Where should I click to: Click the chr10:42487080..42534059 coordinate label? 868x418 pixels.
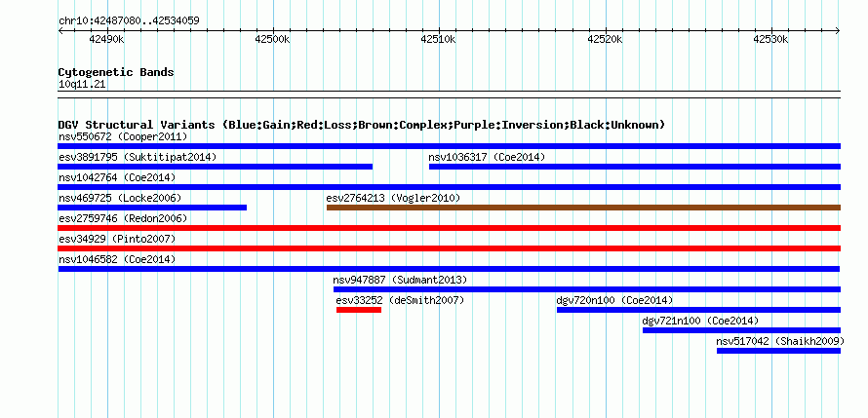click(x=129, y=21)
